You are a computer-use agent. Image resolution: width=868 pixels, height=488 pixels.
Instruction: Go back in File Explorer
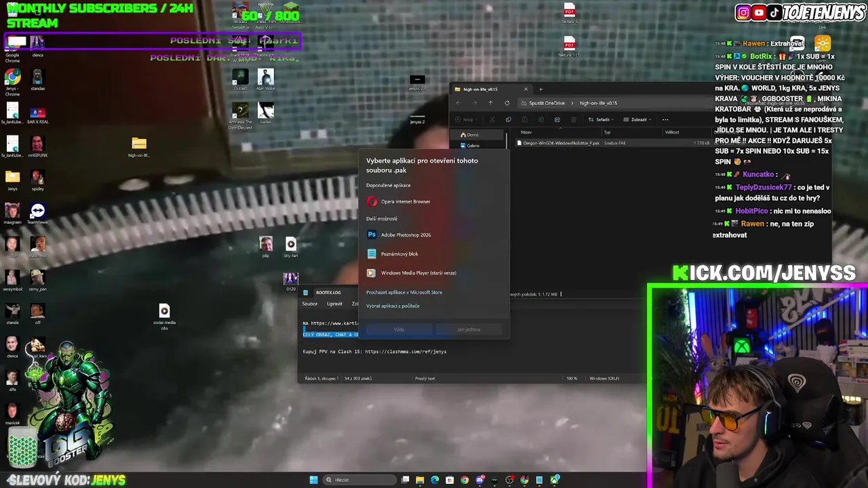(x=458, y=103)
